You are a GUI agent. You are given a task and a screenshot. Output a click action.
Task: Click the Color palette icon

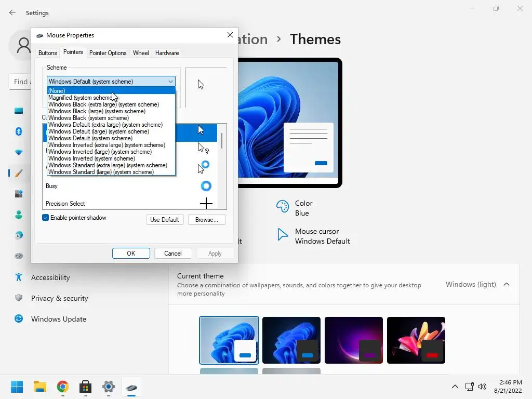click(x=282, y=206)
